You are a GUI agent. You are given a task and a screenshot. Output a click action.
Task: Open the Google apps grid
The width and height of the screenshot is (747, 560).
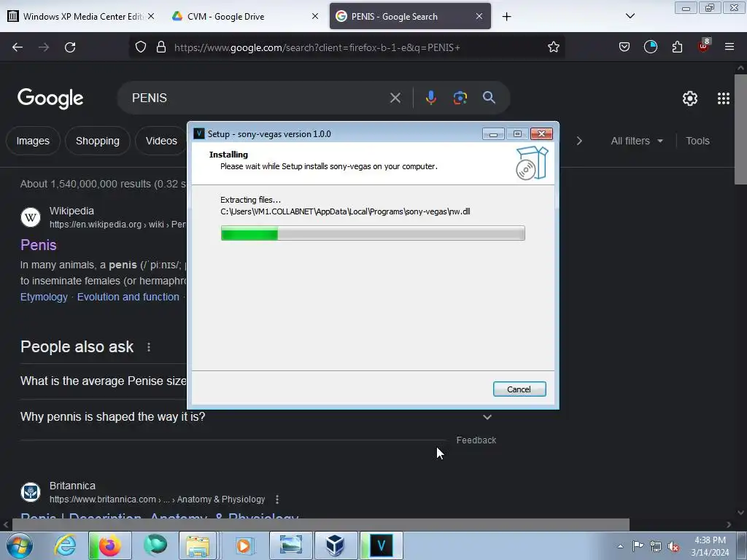click(723, 98)
